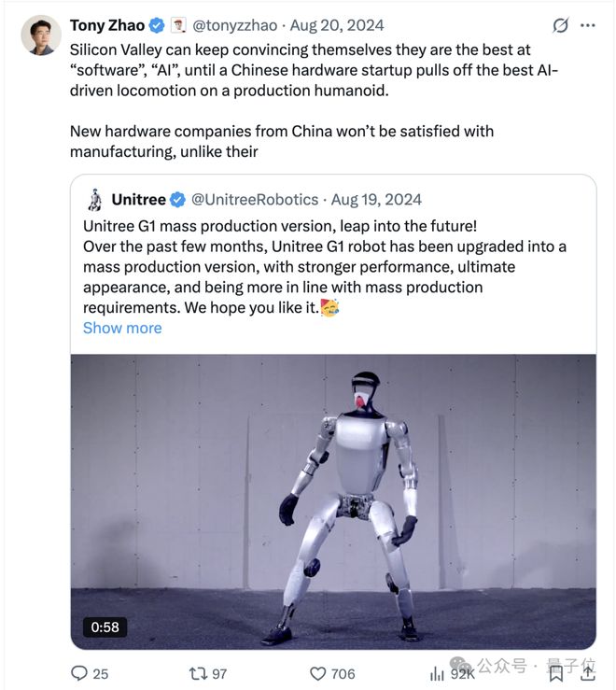
Task: Expand quoted tweet with Show more
Action: click(122, 328)
